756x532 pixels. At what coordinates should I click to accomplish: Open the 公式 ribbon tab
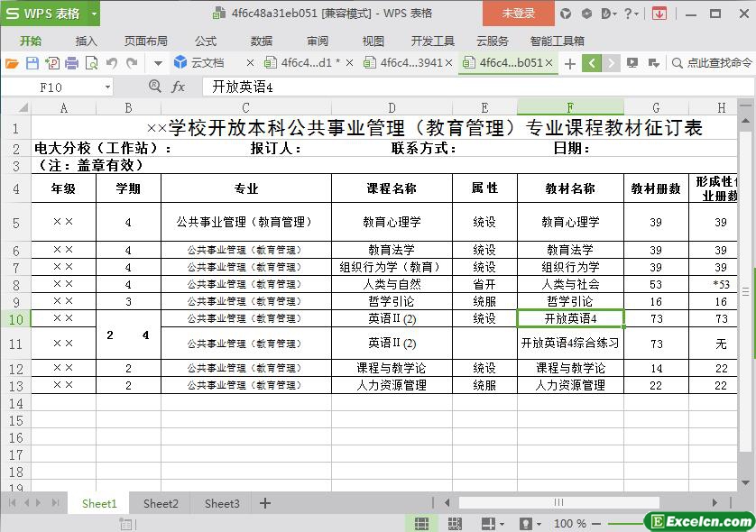coord(206,41)
